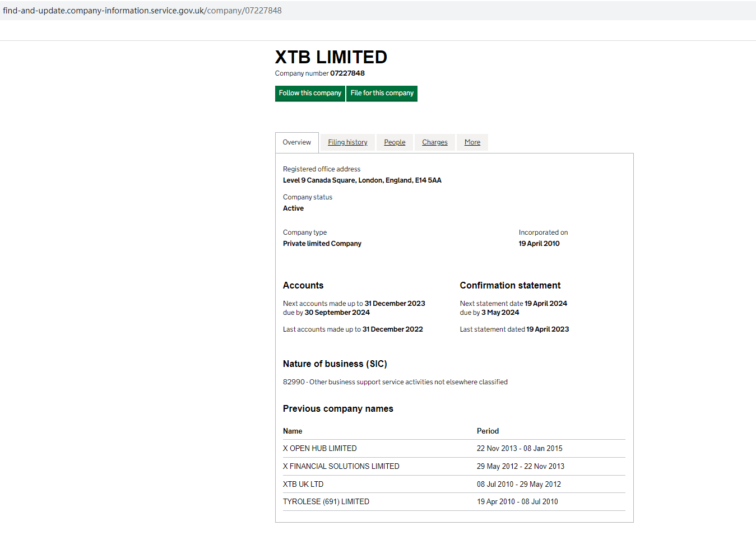Select period 22 Nov 2013 - 08 Jan 2015

pyautogui.click(x=520, y=449)
